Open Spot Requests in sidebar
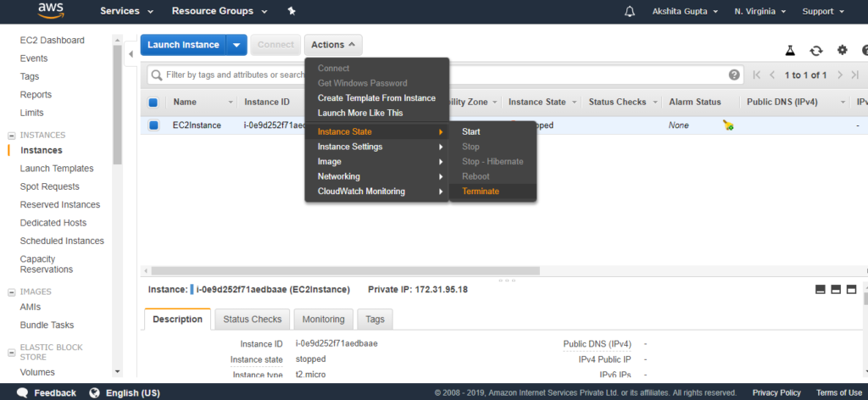The image size is (868, 400). [x=50, y=187]
